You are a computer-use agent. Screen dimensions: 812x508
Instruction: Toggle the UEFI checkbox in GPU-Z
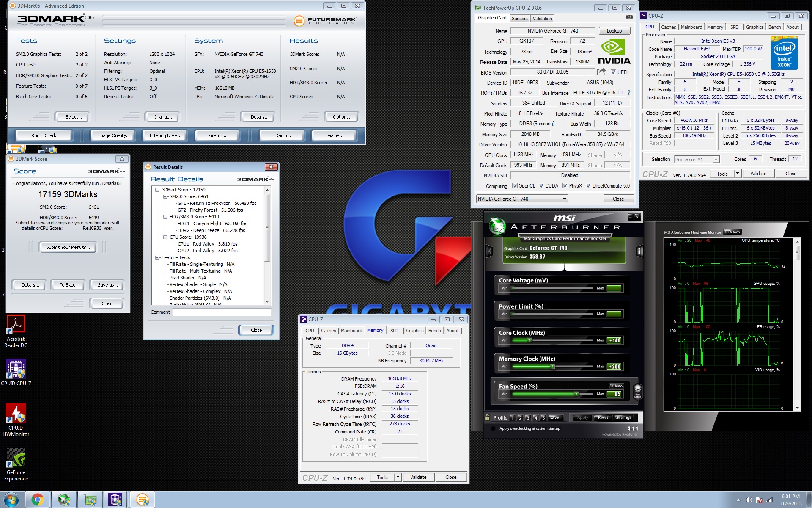click(613, 72)
